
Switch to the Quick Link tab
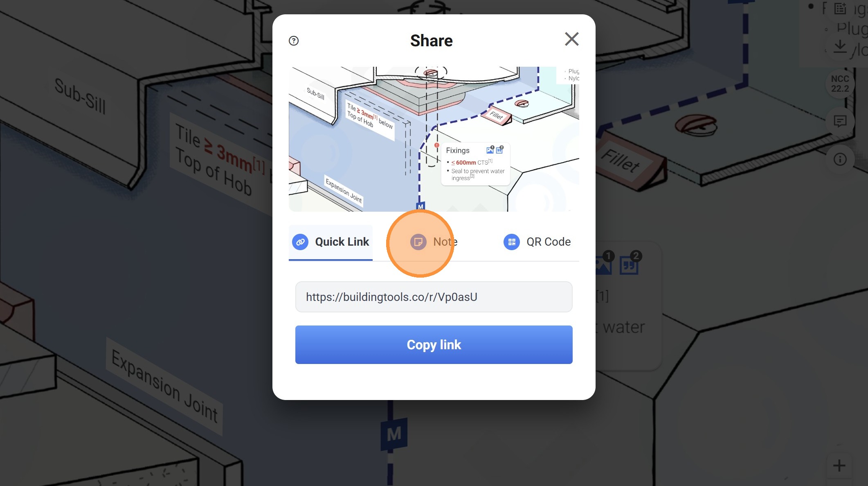point(331,242)
